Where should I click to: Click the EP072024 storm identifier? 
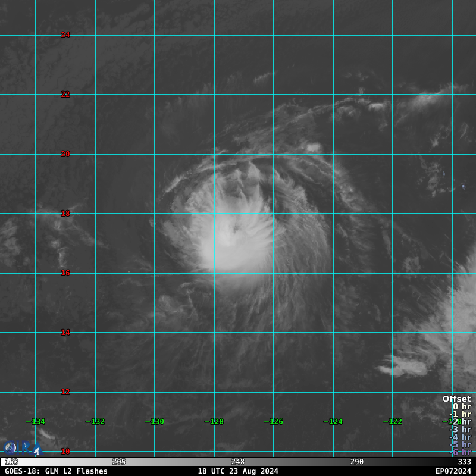pos(453,471)
